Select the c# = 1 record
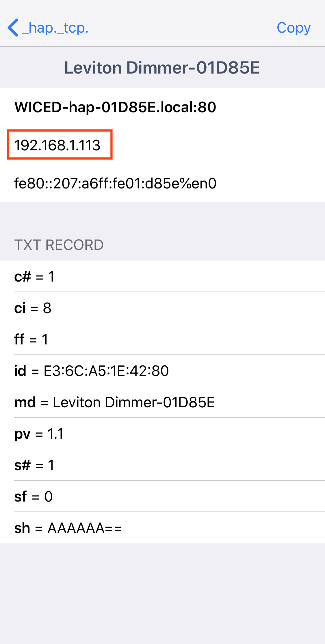 34,277
